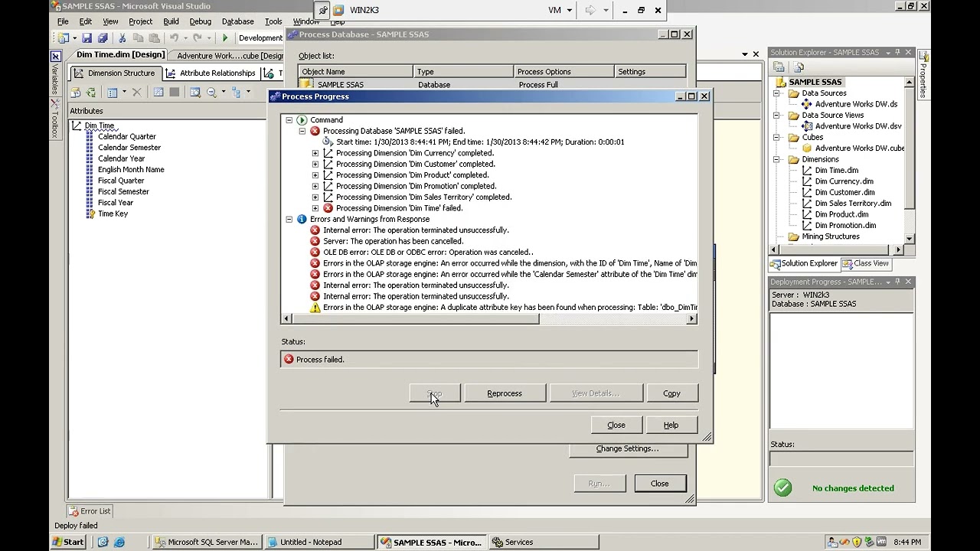Click Close button in Process Progress dialog
The height and width of the screenshot is (551, 980).
point(616,425)
